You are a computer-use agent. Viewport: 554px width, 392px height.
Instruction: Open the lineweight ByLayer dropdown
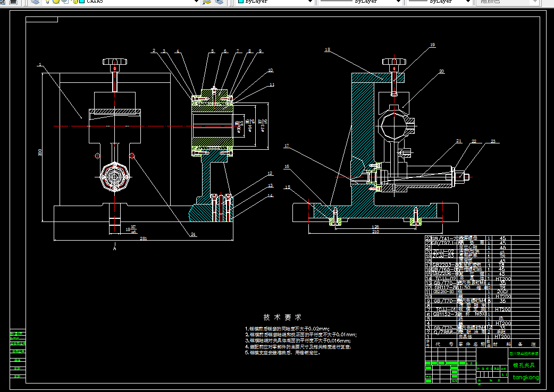[439, 2]
